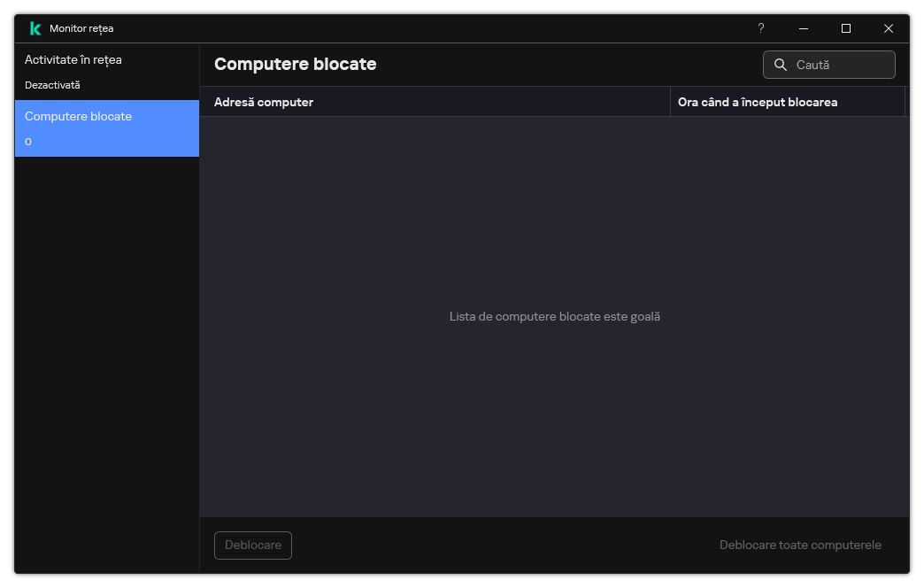924x588 pixels.
Task: Open the Activitate în rețea section
Action: click(x=73, y=60)
